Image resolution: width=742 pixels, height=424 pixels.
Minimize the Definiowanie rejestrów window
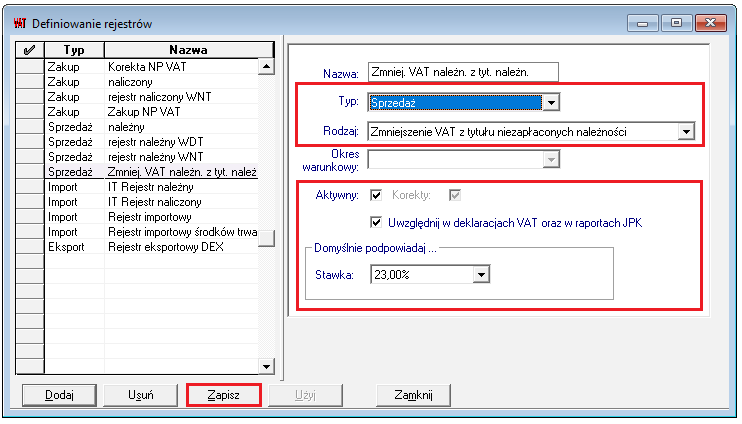[642, 23]
